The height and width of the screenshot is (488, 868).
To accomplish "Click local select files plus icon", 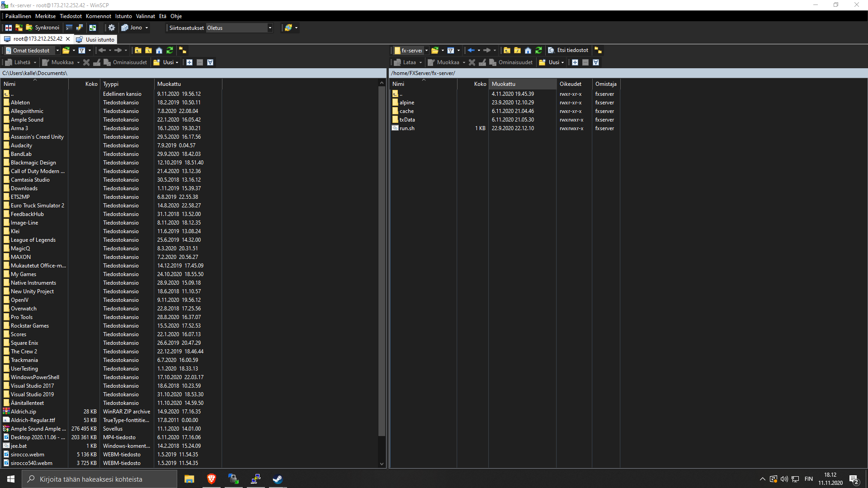I will 189,62.
